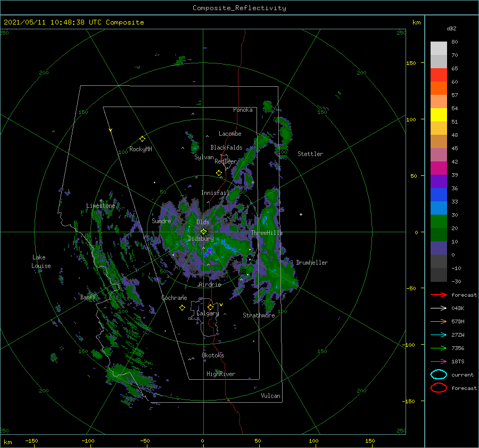Click the Didsbury town label
The width and height of the screenshot is (479, 448).
tap(201, 239)
